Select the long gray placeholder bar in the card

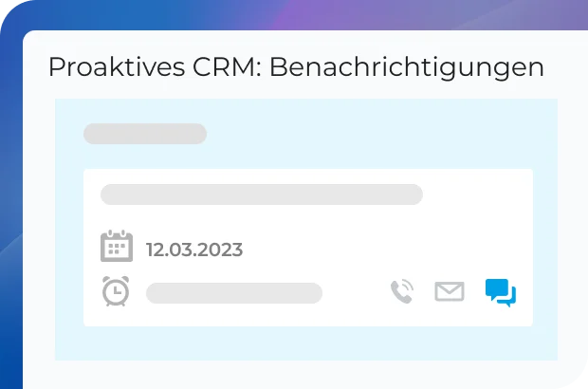[x=261, y=194]
